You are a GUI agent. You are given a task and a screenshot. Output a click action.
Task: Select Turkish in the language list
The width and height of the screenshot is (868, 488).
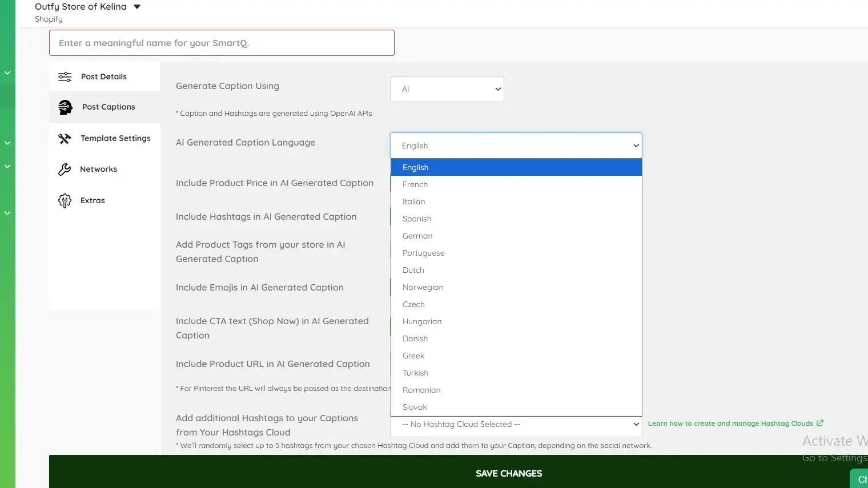pos(516,373)
